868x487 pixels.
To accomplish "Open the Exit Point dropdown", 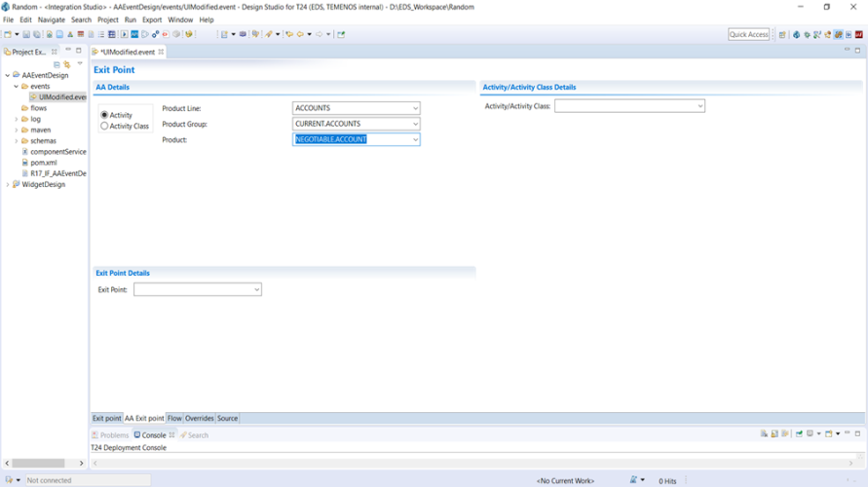I will point(256,289).
